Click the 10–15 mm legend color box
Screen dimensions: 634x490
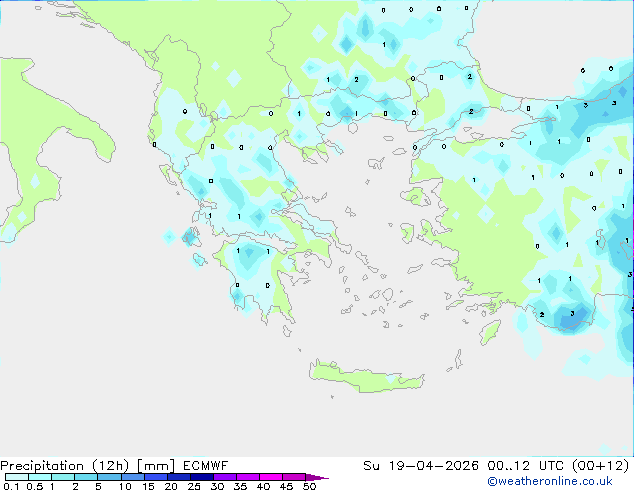(133, 477)
